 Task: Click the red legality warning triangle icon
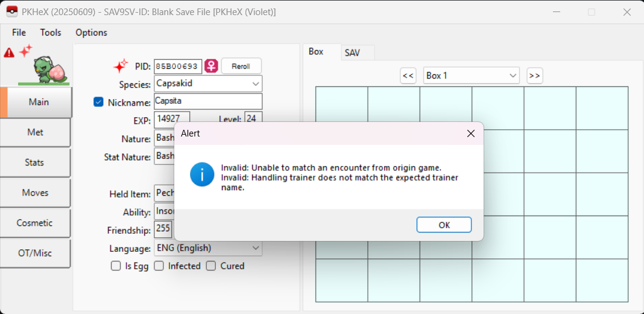(x=9, y=53)
